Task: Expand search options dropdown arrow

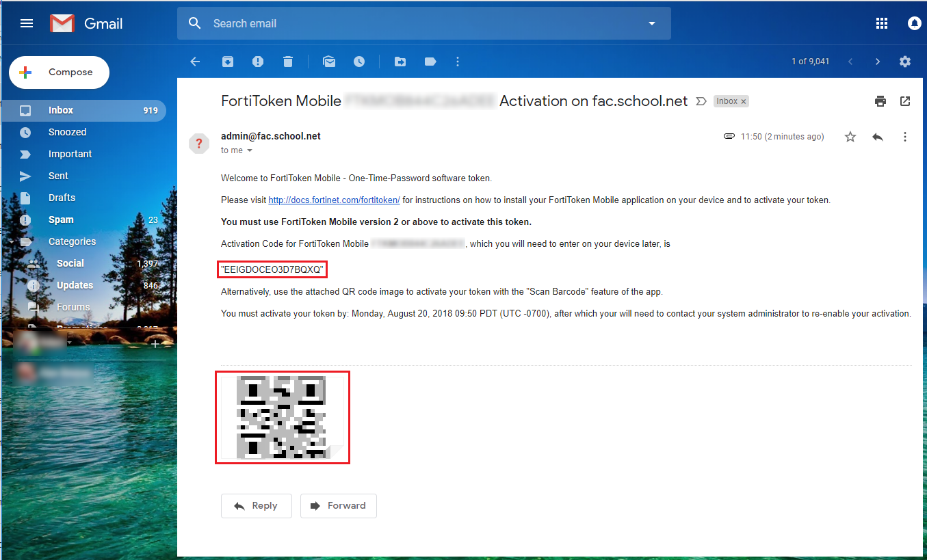Action: click(651, 23)
